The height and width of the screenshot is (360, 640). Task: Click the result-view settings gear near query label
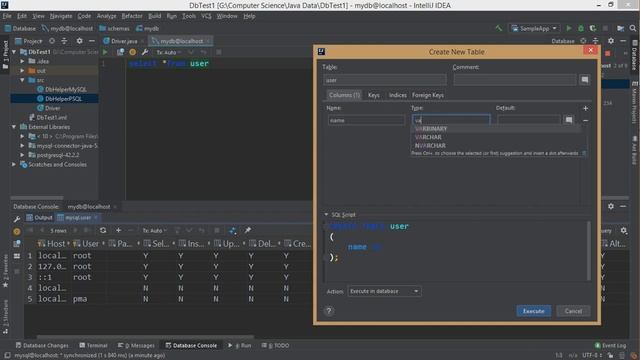pos(624,231)
